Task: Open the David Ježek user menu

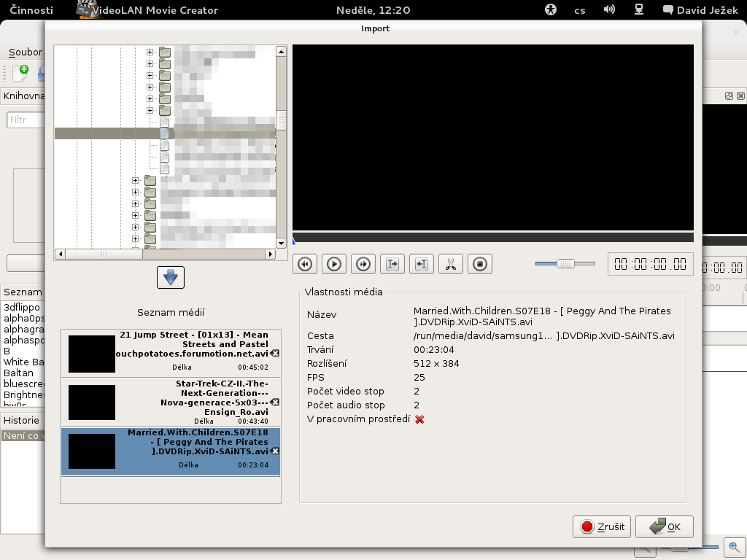Action: [x=701, y=10]
